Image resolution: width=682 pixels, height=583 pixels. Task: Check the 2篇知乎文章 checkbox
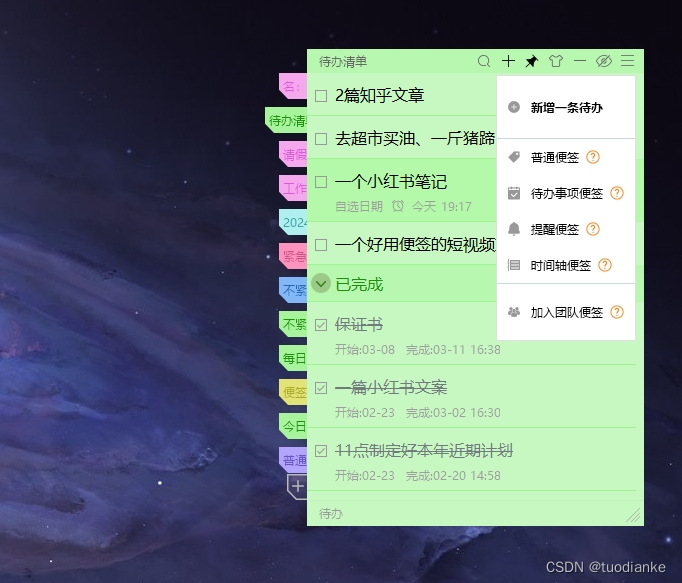pos(321,96)
